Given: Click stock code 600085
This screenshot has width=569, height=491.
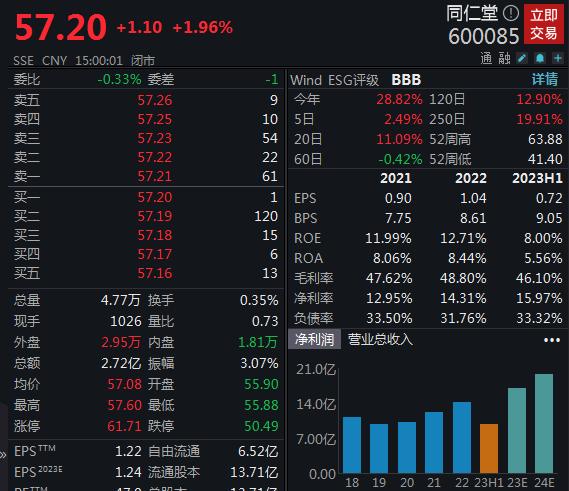Looking at the screenshot, I should coord(484,36).
